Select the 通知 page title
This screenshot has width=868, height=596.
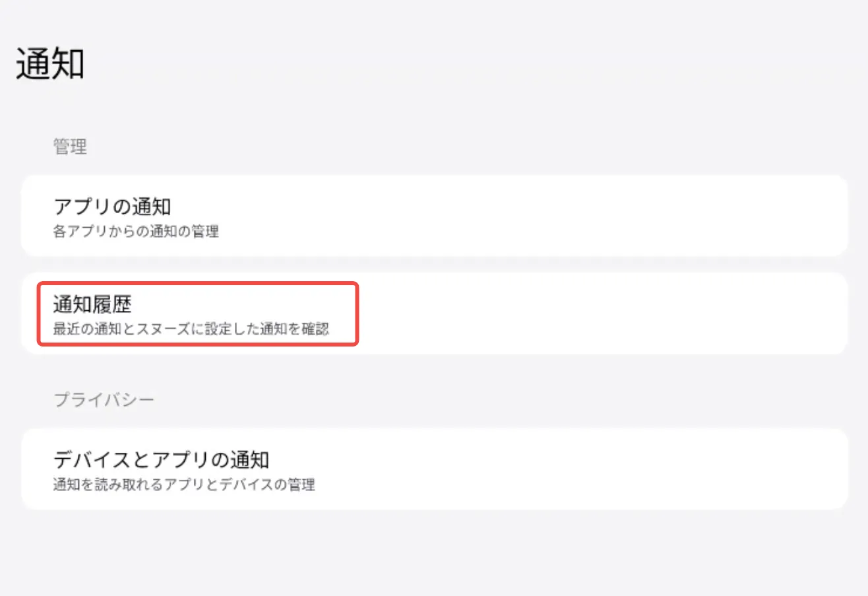[50, 64]
